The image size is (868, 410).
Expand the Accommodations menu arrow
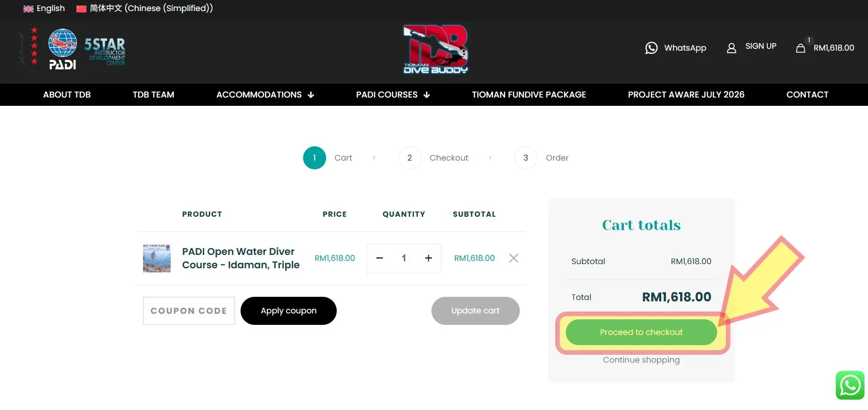tap(311, 95)
